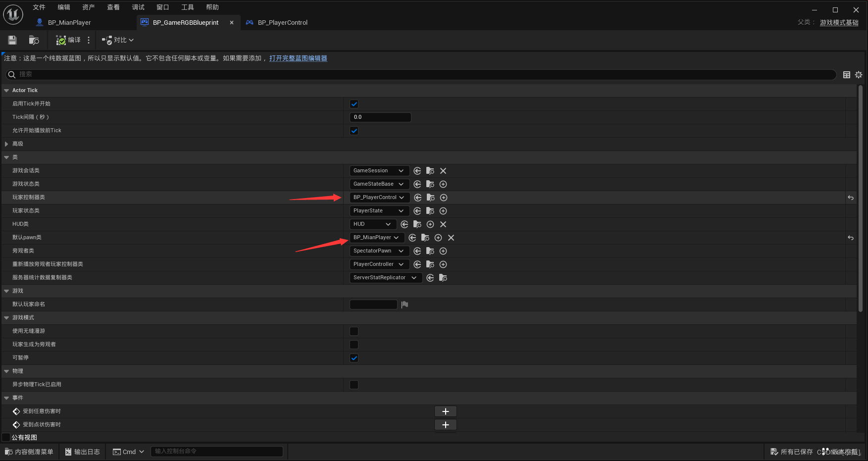Create new class plus for HUD类

(x=430, y=224)
